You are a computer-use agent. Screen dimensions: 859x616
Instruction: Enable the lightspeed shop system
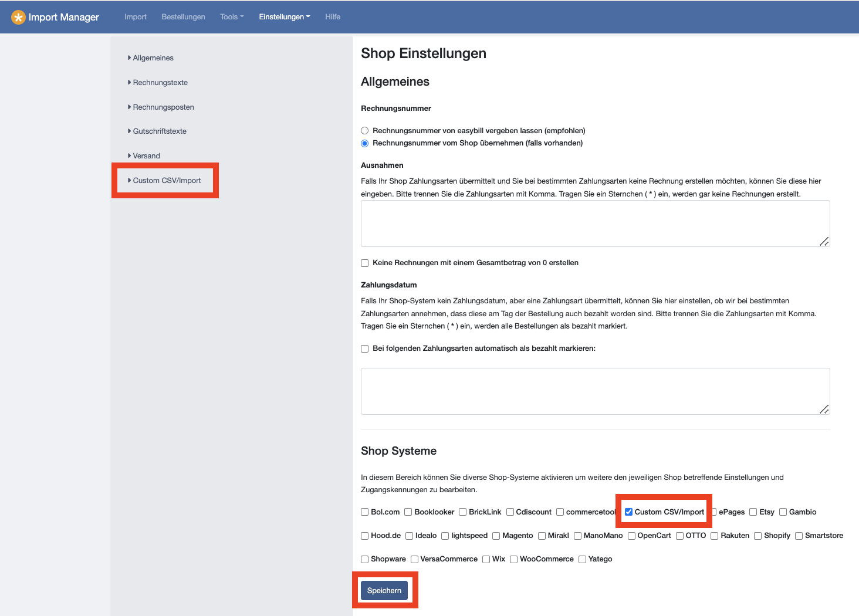[445, 536]
